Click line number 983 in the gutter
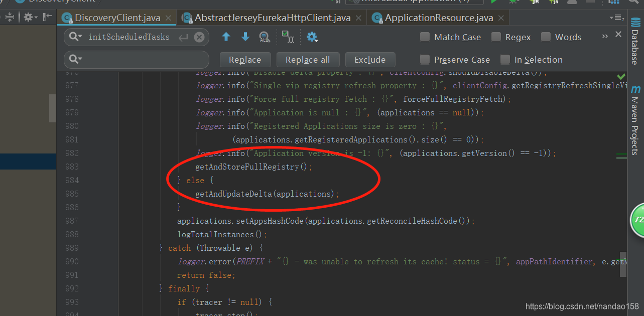 (x=72, y=167)
